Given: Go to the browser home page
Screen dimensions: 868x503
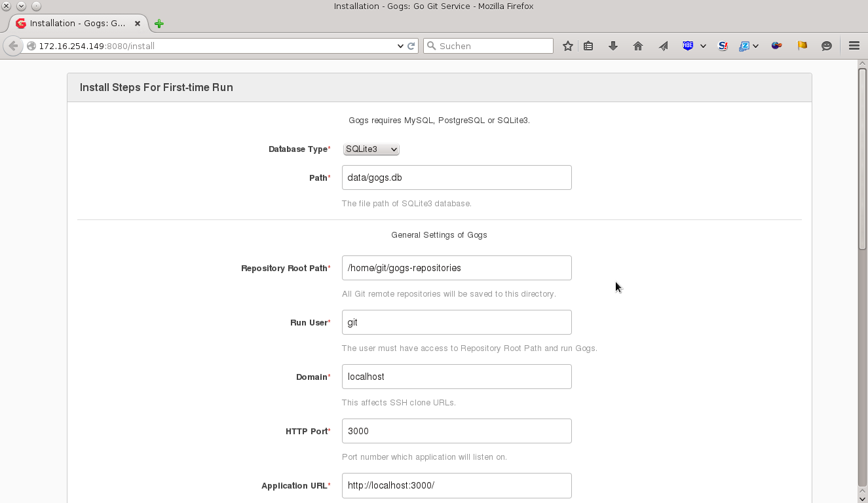Looking at the screenshot, I should click(637, 46).
